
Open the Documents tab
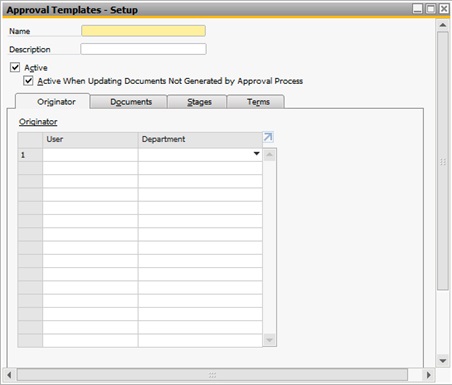click(x=129, y=102)
